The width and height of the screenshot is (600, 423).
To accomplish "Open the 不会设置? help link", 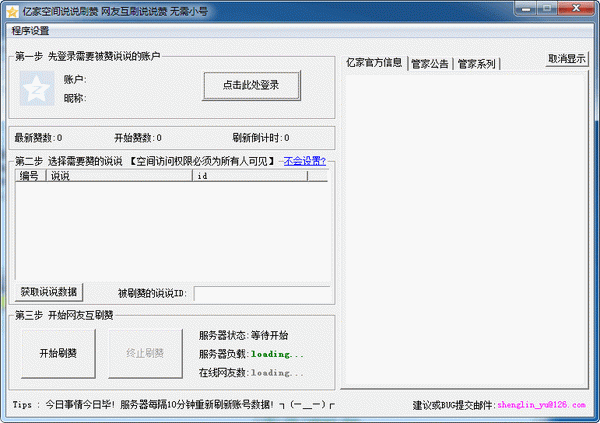I will point(304,160).
